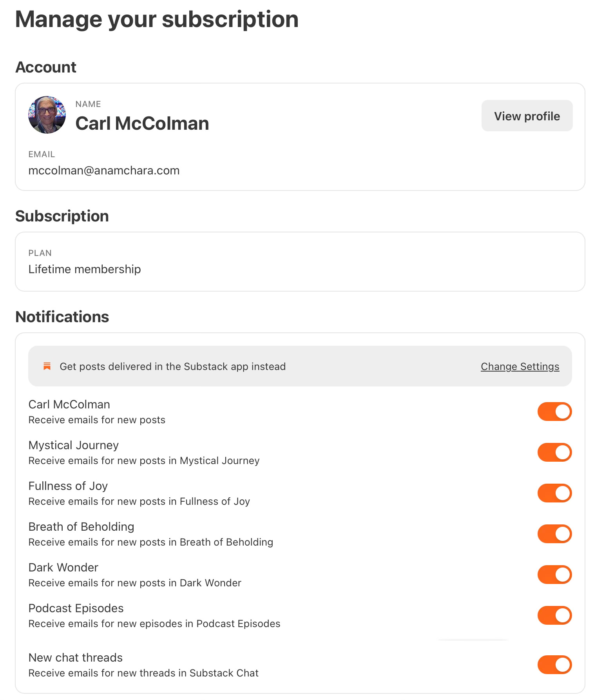The width and height of the screenshot is (594, 700).
Task: Click the Notifications section heading
Action: coord(62,317)
